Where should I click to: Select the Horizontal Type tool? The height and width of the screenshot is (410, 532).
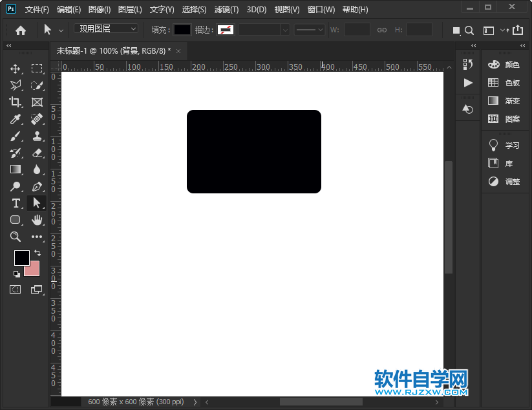(16, 203)
